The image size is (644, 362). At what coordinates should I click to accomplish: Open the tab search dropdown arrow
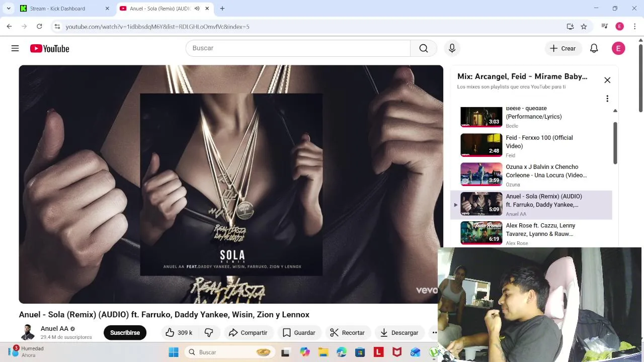9,9
